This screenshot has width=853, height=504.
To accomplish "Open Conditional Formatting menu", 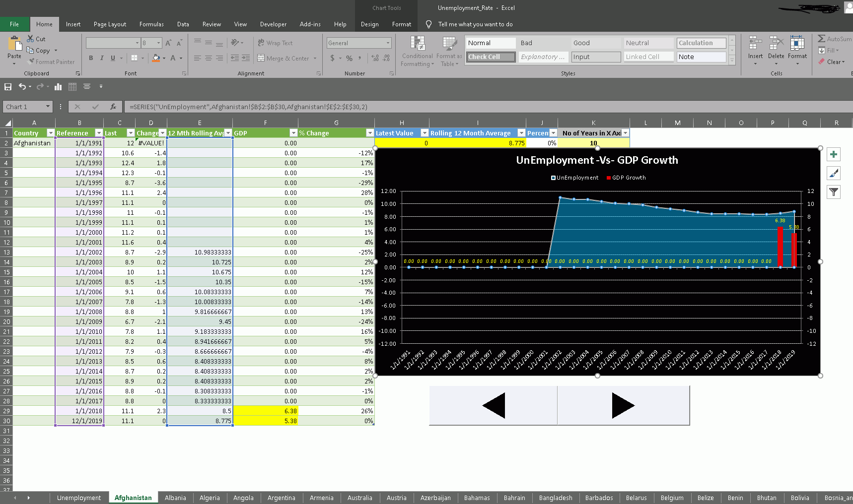I will tap(417, 52).
